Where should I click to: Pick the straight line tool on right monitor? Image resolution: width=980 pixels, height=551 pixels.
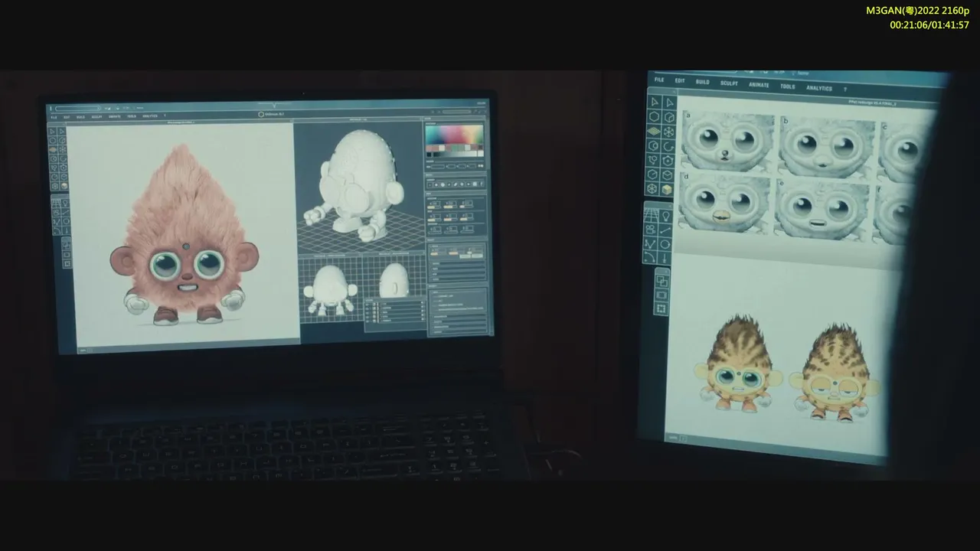[665, 230]
